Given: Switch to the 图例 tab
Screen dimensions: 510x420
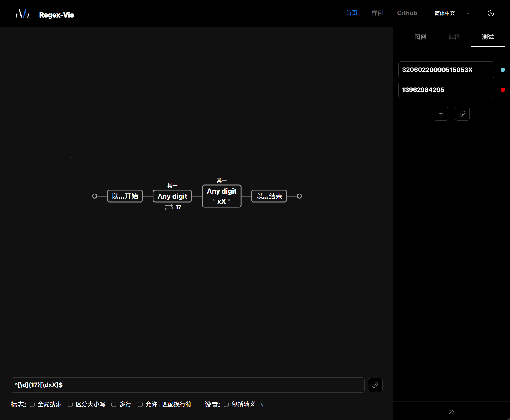Looking at the screenshot, I should click(x=420, y=37).
